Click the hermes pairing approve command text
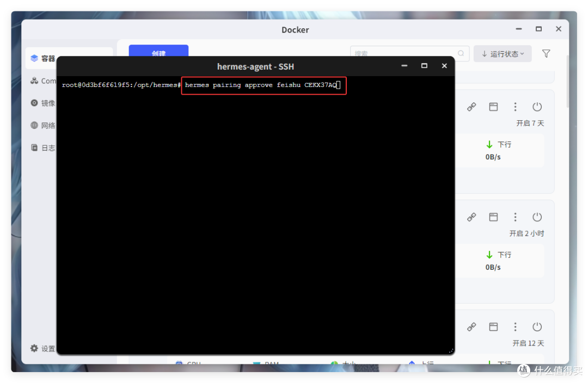Viewport: 588px width, 383px height. click(x=261, y=85)
